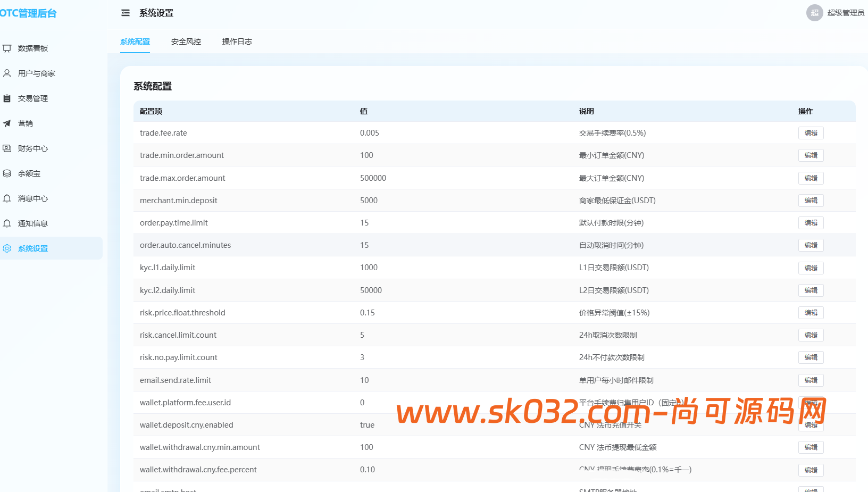Screen dimensions: 868x492
Task: Edit the kyc.l1.daily.limit row
Action: [811, 268]
